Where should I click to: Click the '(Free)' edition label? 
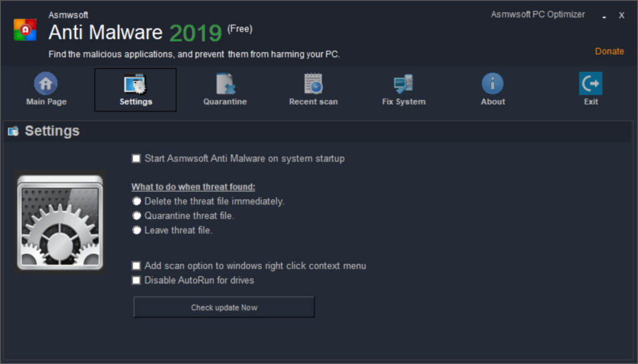click(x=240, y=29)
